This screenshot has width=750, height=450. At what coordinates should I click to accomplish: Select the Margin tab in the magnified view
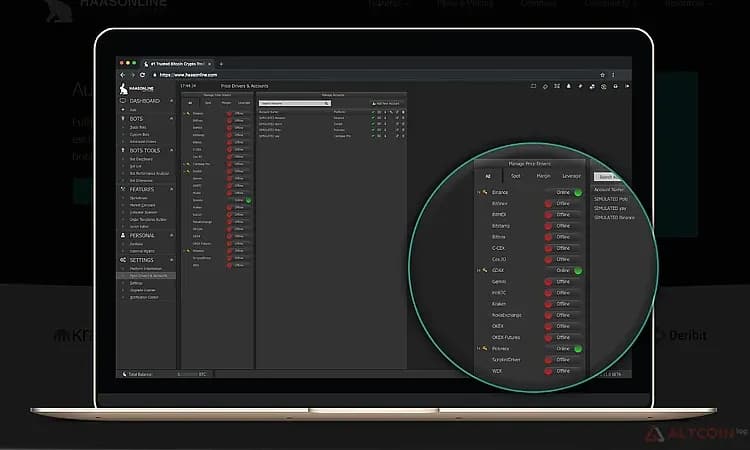(x=543, y=176)
